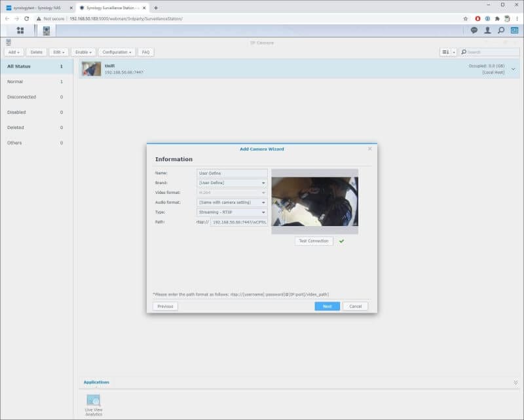This screenshot has height=420, width=524.
Task: Click the DSM search magnifier icon
Action: tap(502, 29)
